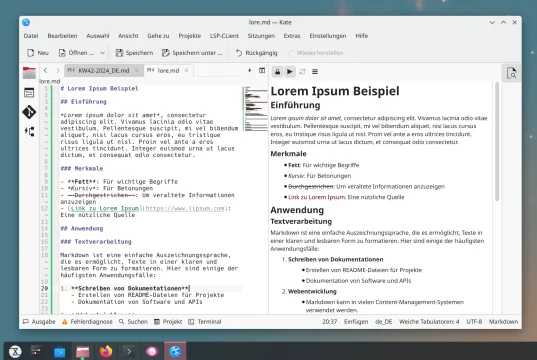Open the Terminal panel

click(x=205, y=322)
